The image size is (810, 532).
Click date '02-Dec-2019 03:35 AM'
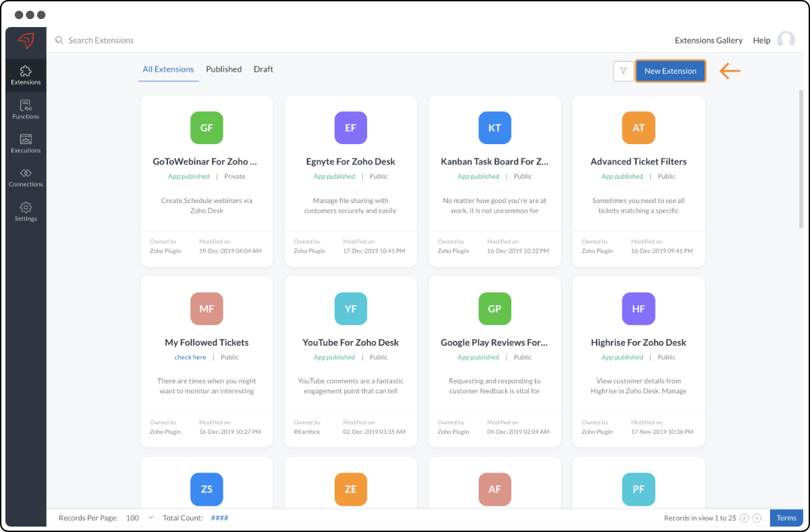coord(374,432)
